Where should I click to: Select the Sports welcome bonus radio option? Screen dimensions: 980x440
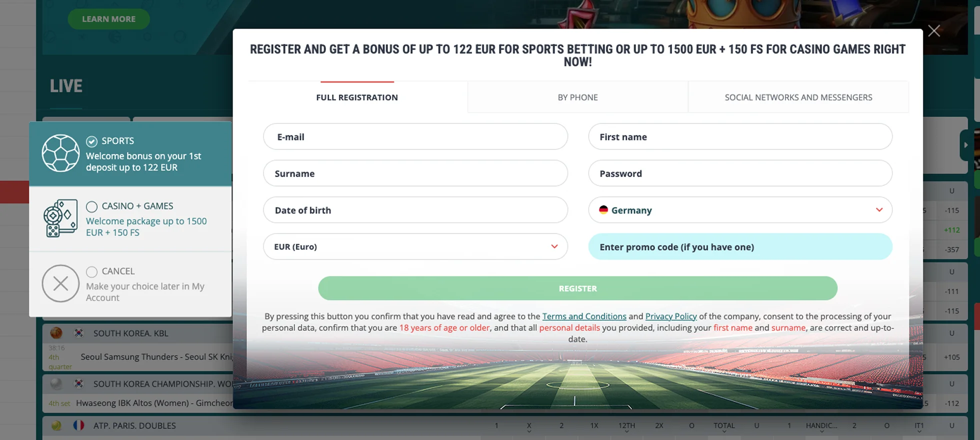(x=91, y=141)
